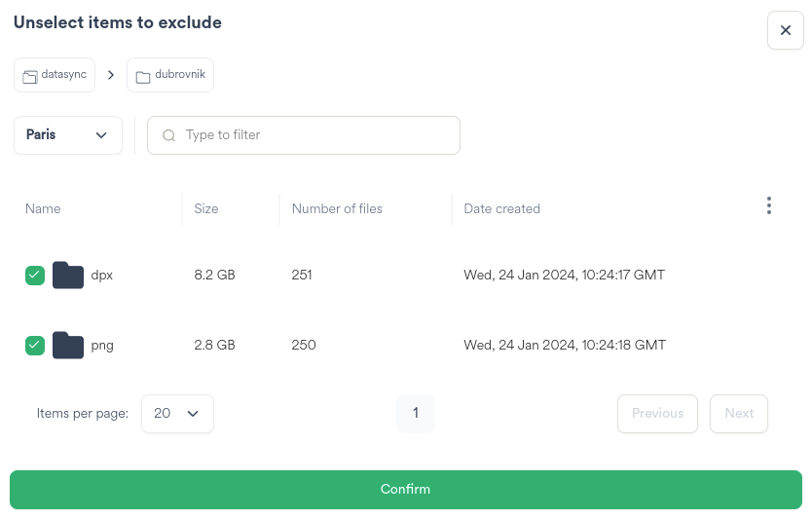Uncheck the dpx folder checkbox

(35, 276)
